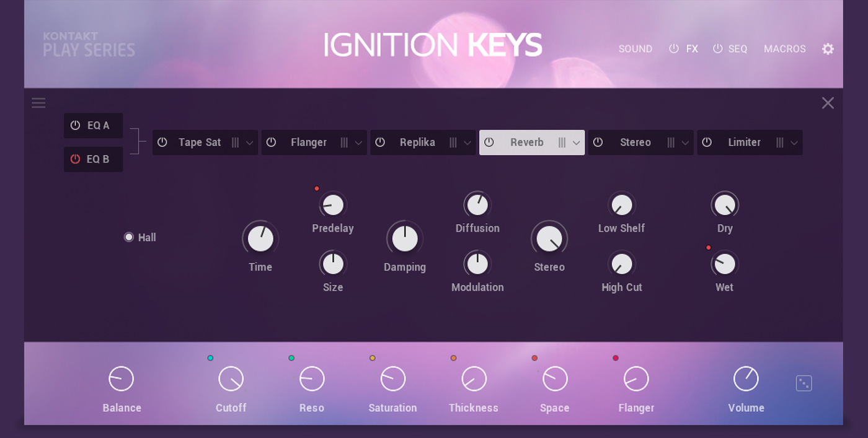The width and height of the screenshot is (868, 438).
Task: Click the Reverb drag handle bars
Action: (x=562, y=142)
